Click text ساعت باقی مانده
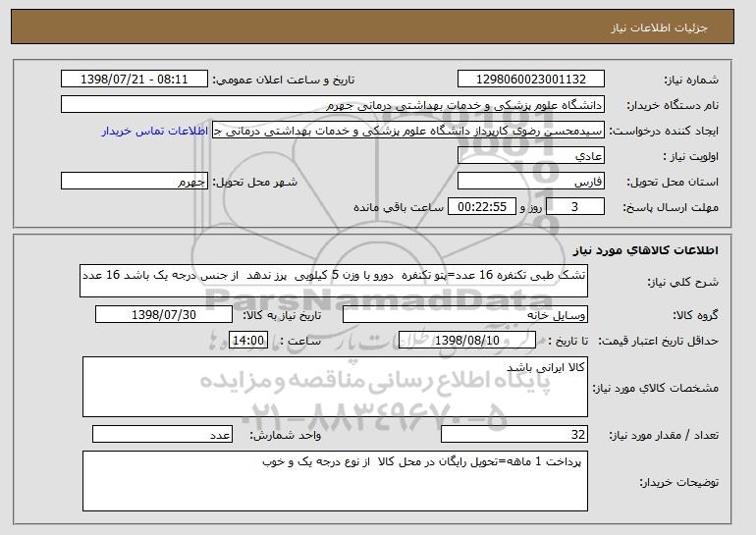The image size is (756, 535). (x=399, y=207)
